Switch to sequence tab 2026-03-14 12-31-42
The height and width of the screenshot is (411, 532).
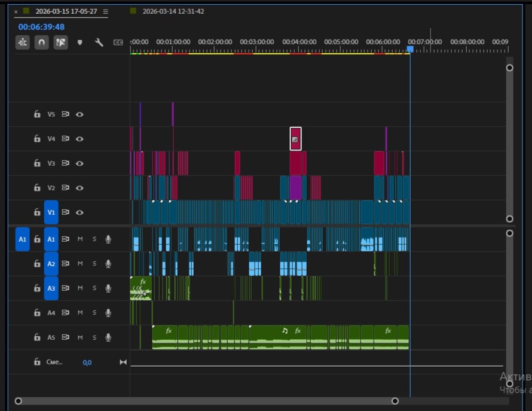coord(173,11)
